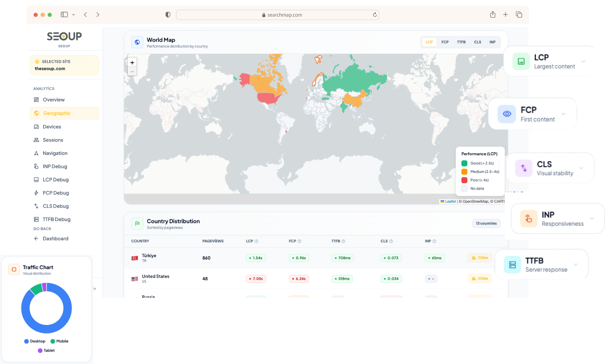Image resolution: width=609 pixels, height=364 pixels.
Task: Click the green Good legend swatch
Action: (464, 163)
